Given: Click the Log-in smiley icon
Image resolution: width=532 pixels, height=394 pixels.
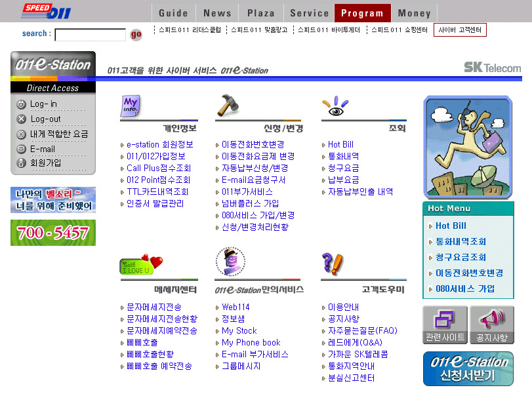Looking at the screenshot, I should pyautogui.click(x=22, y=104).
